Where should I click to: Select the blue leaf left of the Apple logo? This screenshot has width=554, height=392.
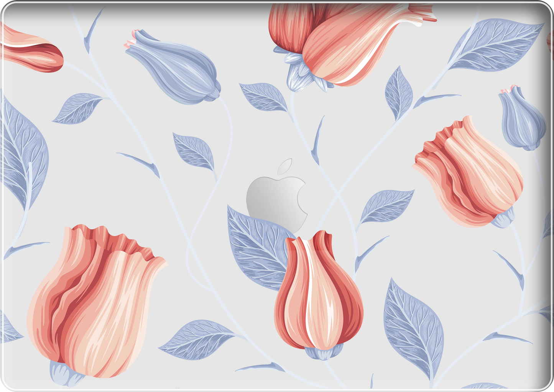[x=194, y=151]
